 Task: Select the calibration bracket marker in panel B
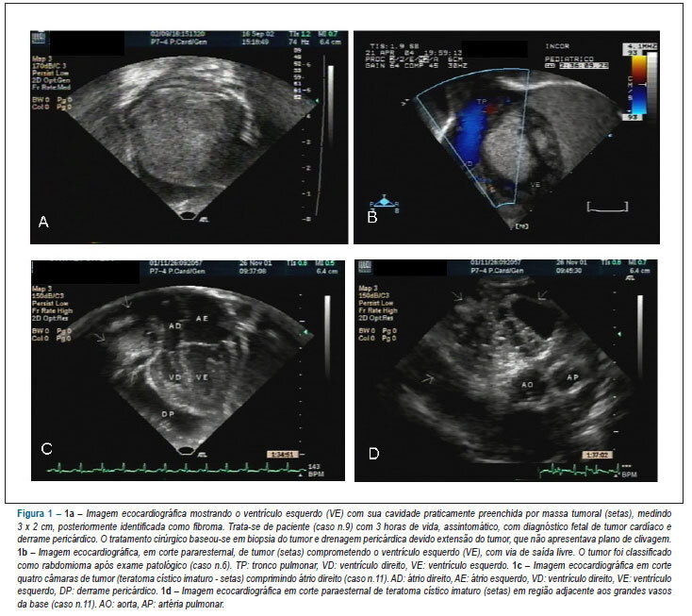607,207
